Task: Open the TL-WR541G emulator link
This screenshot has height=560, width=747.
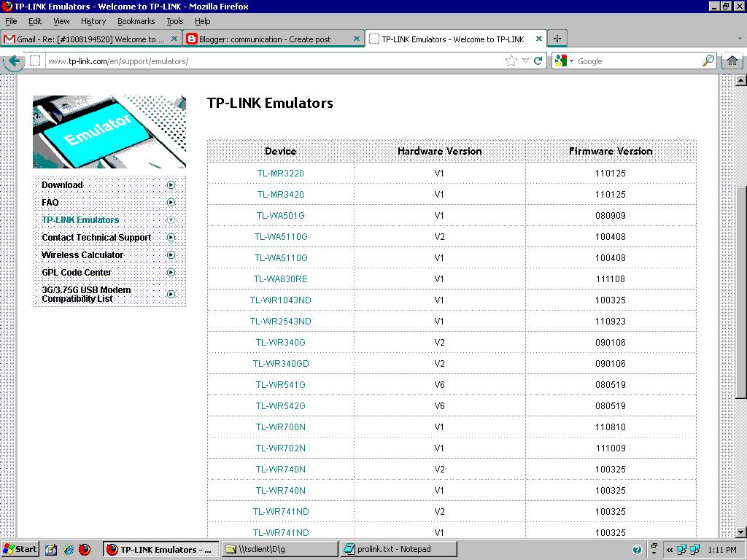Action: pos(281,385)
